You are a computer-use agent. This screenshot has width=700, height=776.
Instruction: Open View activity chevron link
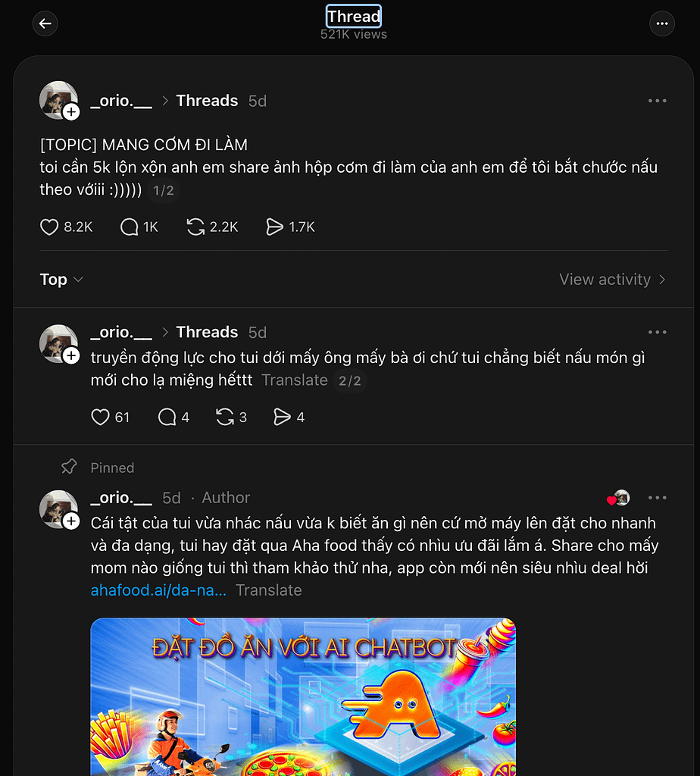(612, 280)
